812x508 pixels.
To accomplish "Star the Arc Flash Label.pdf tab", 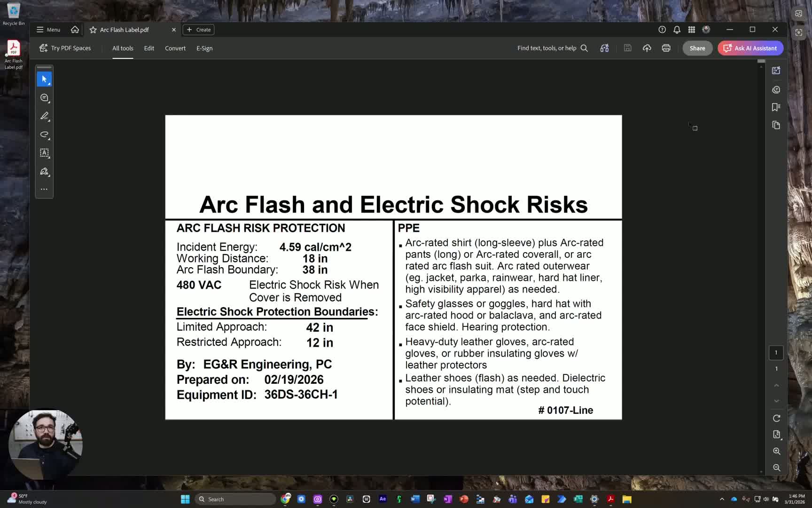I will click(x=93, y=30).
